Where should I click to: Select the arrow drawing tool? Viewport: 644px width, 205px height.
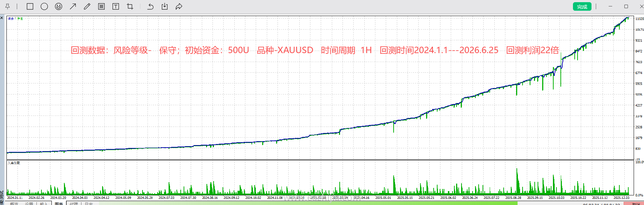73,6
